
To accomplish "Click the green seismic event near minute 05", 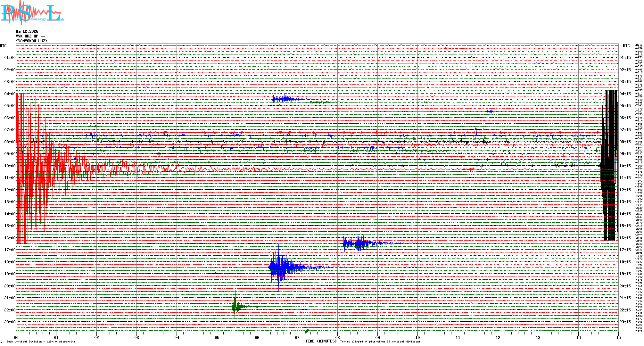I will click(x=236, y=307).
